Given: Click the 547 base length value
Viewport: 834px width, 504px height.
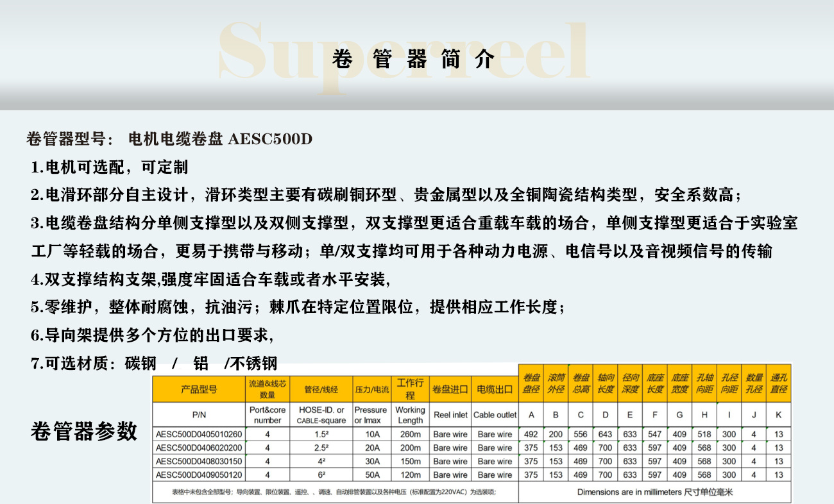Looking at the screenshot, I should 654,434.
